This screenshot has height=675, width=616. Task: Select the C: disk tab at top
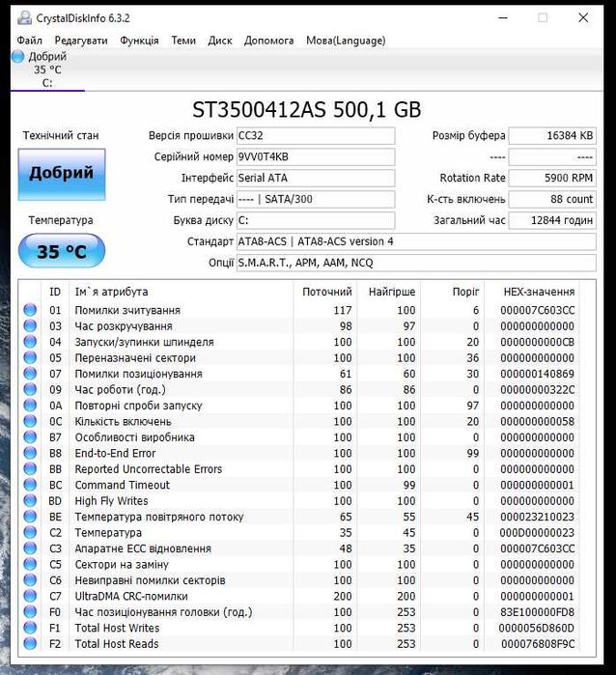pos(47,70)
